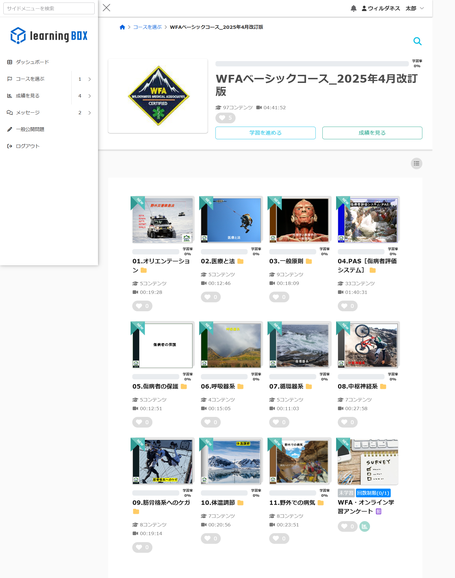Like 10.体温調節 with heart button

211,539
